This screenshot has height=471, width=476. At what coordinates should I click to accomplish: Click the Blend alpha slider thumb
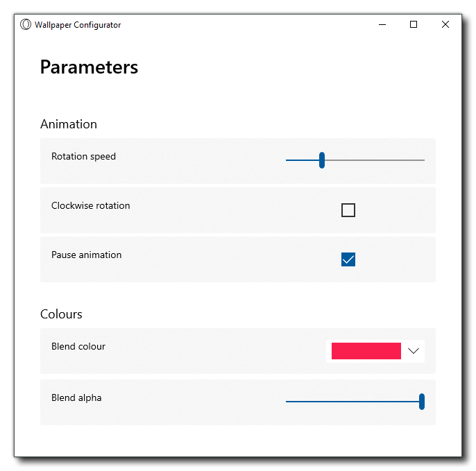pos(422,402)
